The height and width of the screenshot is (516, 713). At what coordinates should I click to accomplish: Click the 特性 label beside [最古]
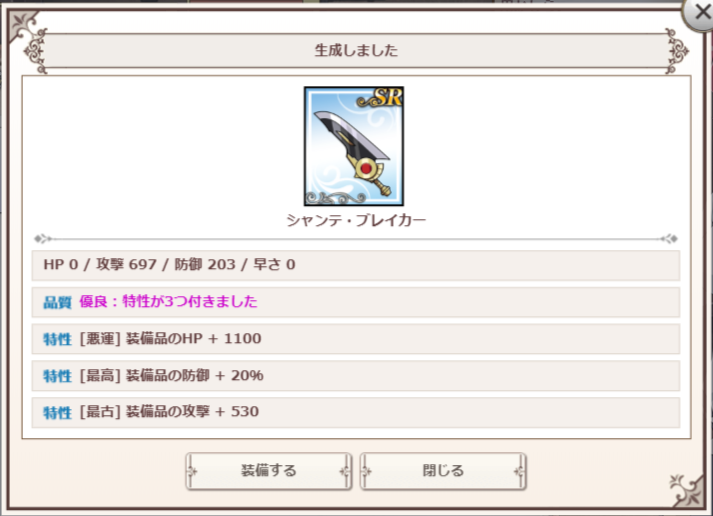57,413
